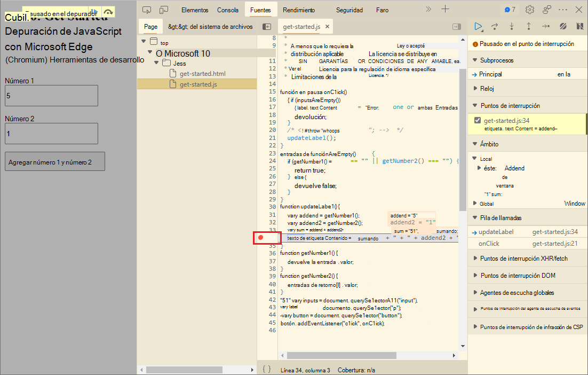Click pretty print braces icon
Image resolution: width=588 pixels, height=375 pixels.
(267, 369)
